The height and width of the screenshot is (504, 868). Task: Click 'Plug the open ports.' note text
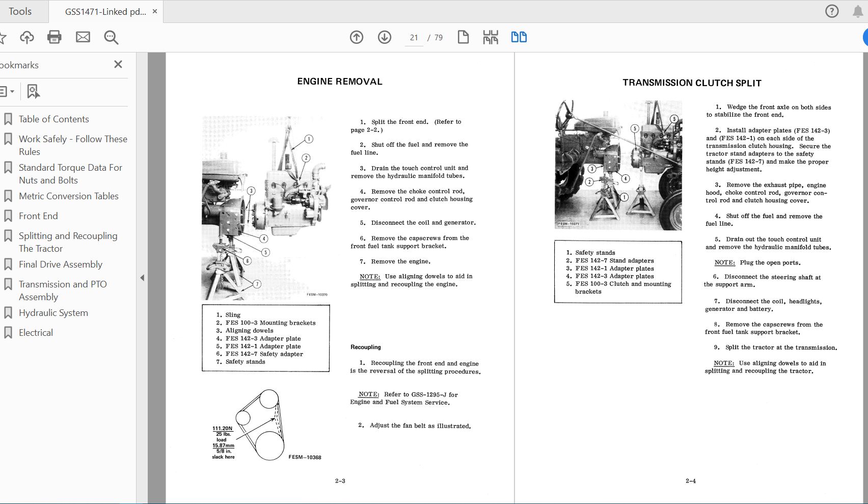770,262
